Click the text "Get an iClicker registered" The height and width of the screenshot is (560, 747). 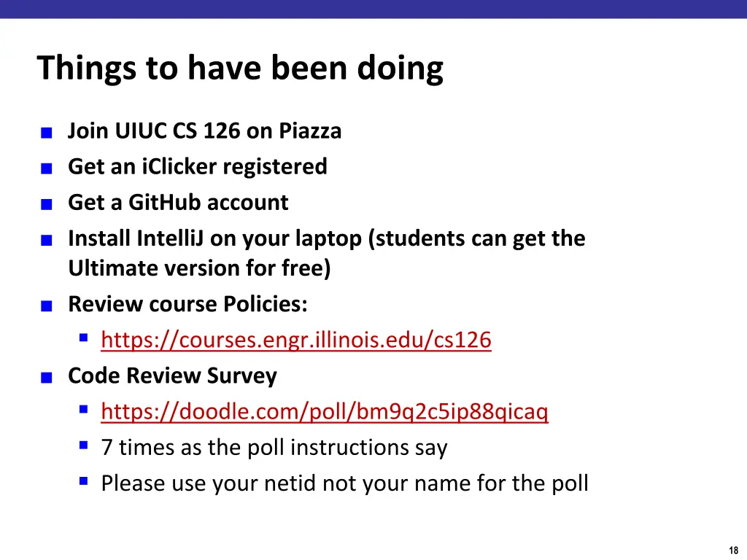click(x=198, y=167)
